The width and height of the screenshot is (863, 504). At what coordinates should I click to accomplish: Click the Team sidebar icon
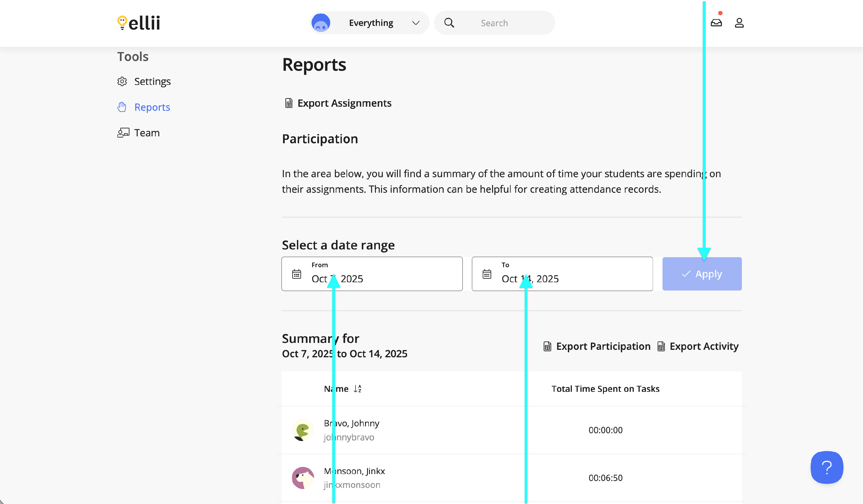tap(123, 133)
